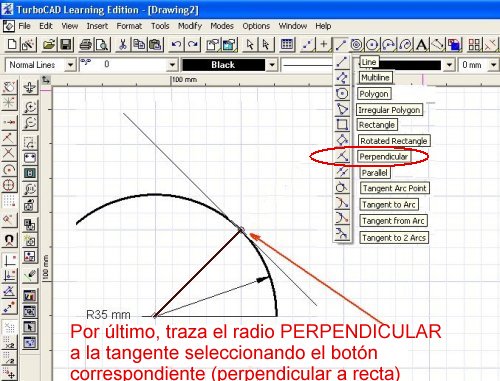Open the Normal Lines style dropdown
This screenshot has width=500, height=381.
coord(40,65)
